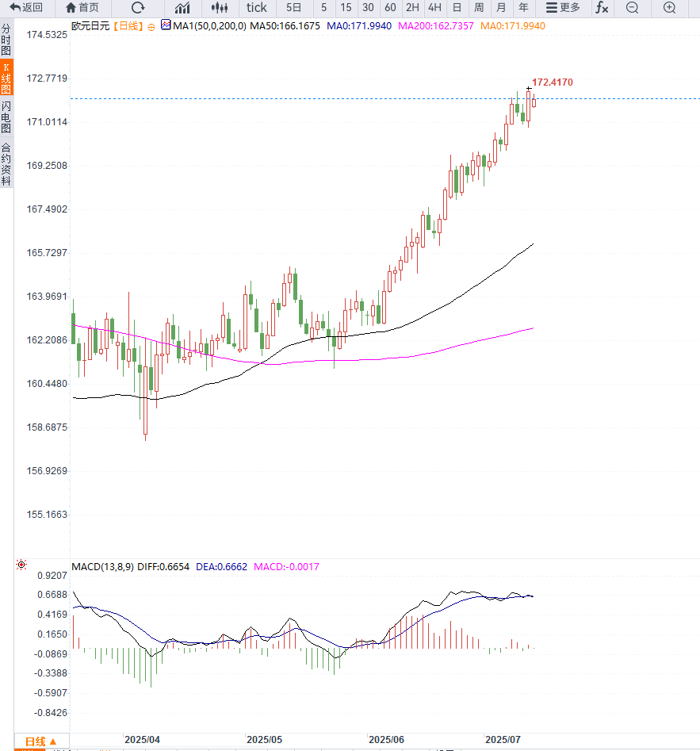
Task: Click the 162.2086 price axis label
Action: [x=47, y=340]
